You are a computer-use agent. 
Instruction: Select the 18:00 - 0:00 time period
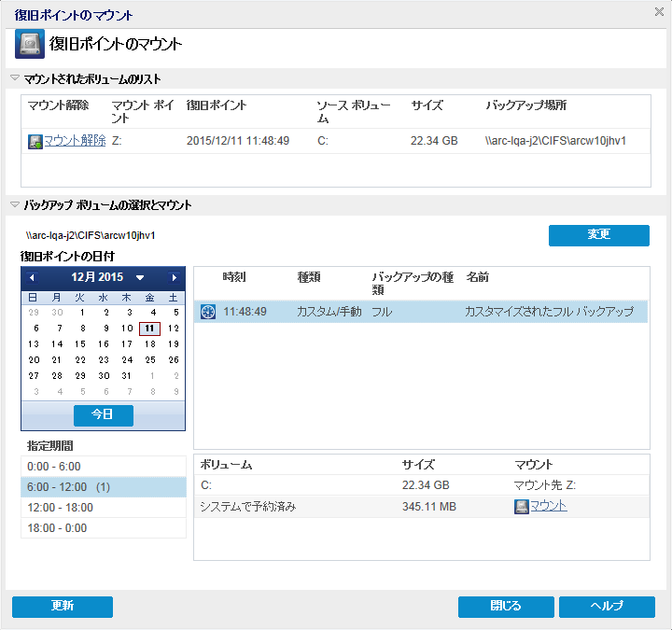[104, 528]
